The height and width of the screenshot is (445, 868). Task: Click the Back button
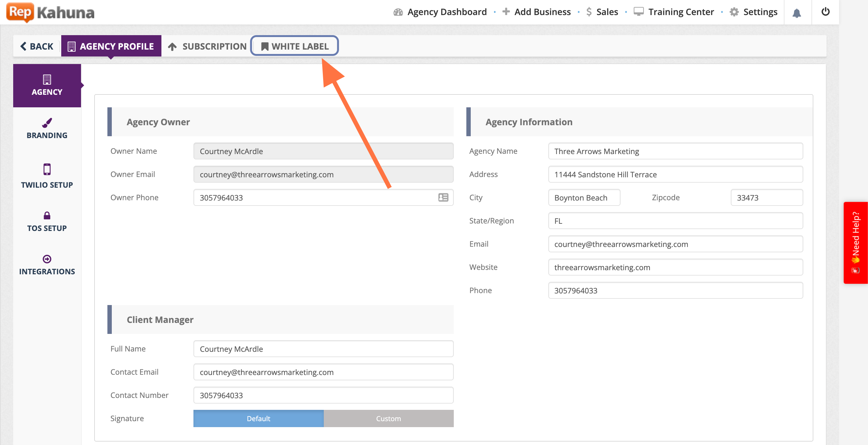click(37, 46)
